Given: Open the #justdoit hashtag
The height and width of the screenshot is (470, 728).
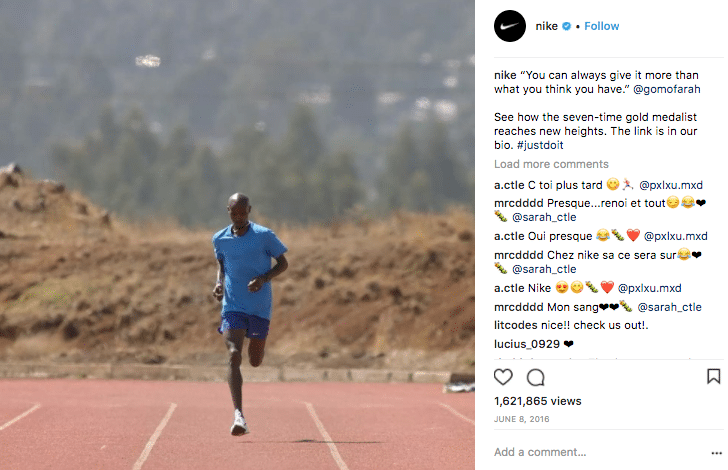Looking at the screenshot, I should 540,145.
